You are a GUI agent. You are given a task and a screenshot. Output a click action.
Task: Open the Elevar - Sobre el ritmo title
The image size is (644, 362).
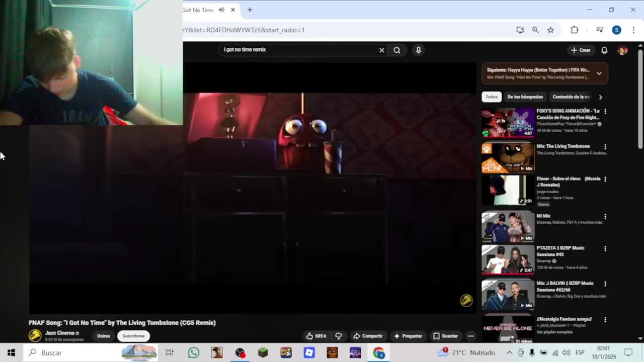pos(569,182)
